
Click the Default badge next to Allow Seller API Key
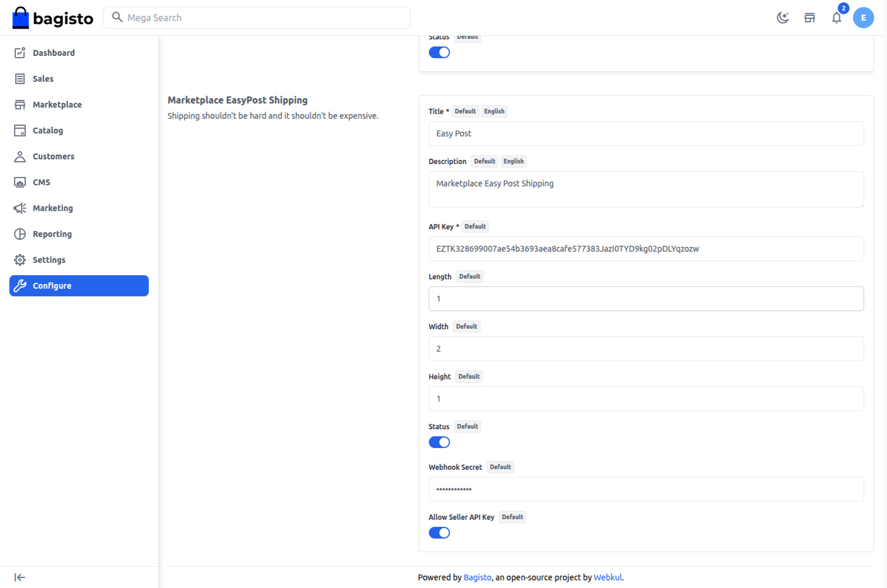[x=512, y=517]
